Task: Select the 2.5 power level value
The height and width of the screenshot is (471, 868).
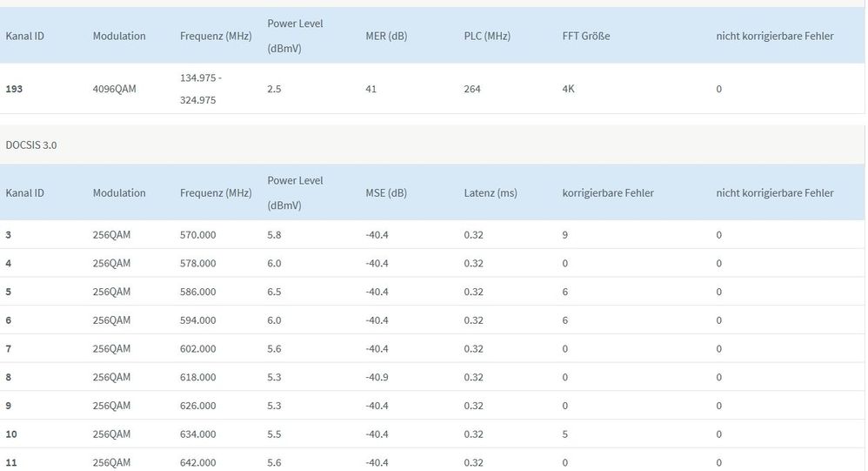Action: [x=275, y=89]
